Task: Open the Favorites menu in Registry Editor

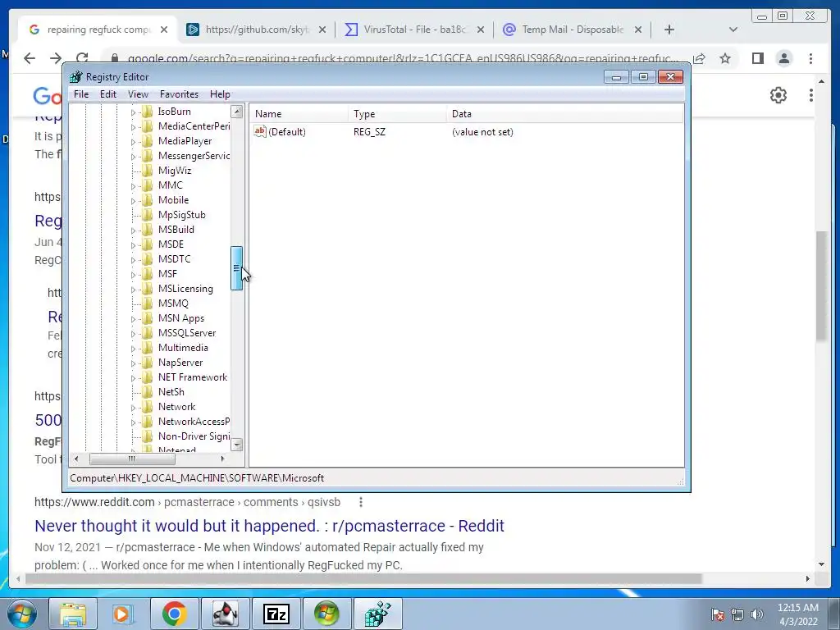Action: pyautogui.click(x=179, y=94)
